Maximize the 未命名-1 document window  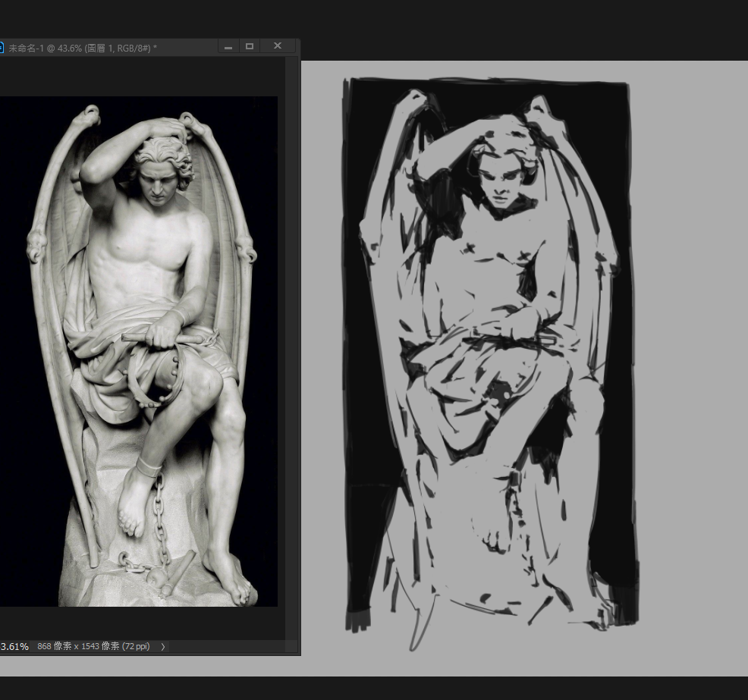point(250,46)
